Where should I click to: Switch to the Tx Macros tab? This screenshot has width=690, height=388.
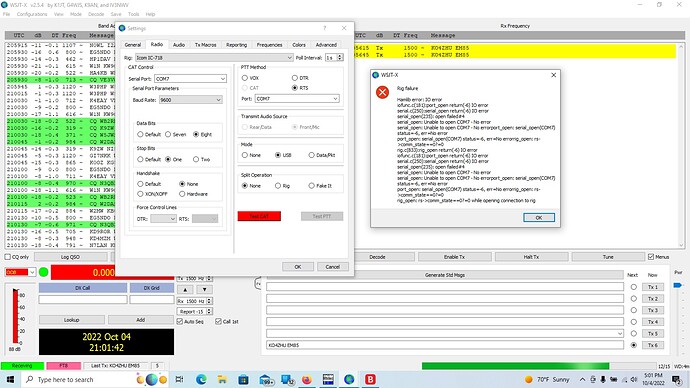(x=206, y=45)
